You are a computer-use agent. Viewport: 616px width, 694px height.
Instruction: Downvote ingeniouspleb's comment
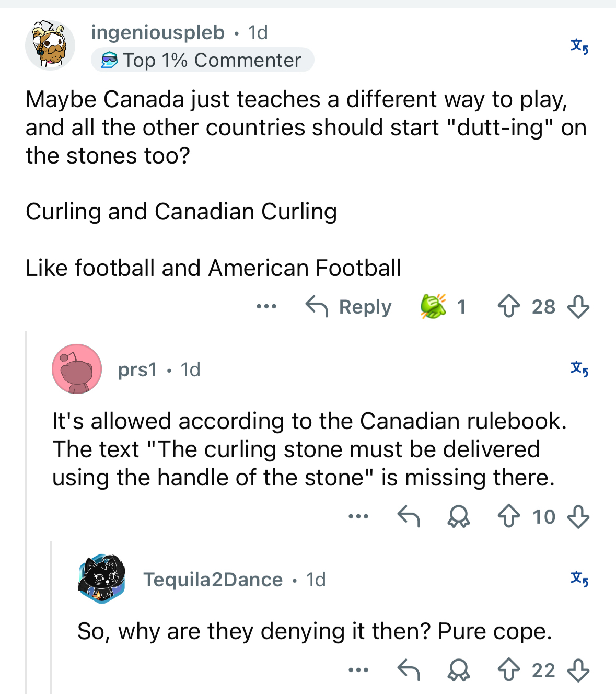coord(578,307)
